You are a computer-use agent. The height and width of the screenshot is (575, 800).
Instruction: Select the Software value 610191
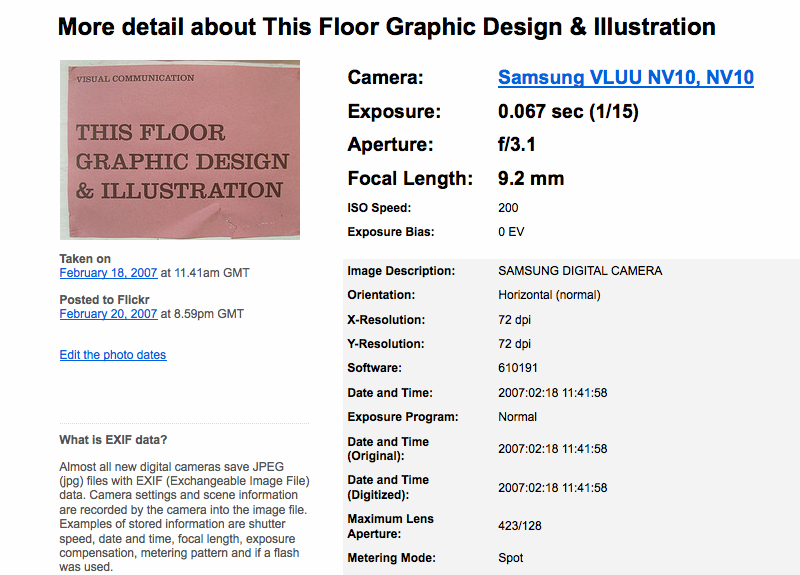pos(518,368)
